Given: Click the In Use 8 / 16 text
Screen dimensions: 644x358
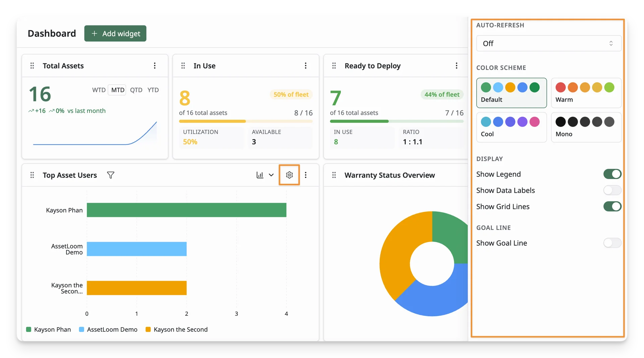Looking at the screenshot, I should [x=303, y=113].
